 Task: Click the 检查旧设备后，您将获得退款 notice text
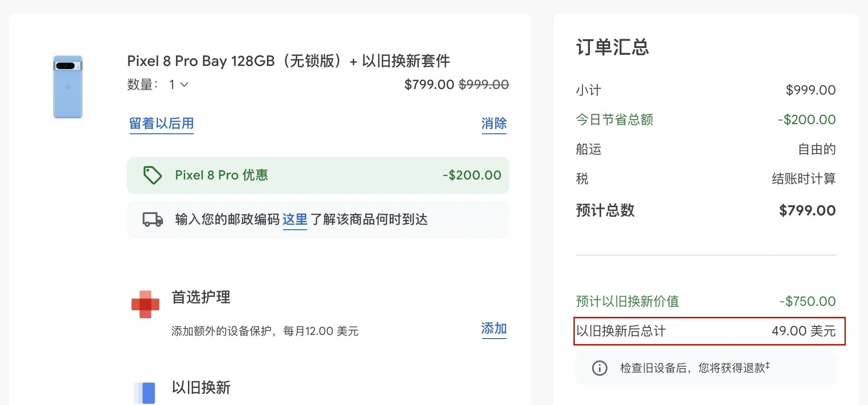point(695,368)
